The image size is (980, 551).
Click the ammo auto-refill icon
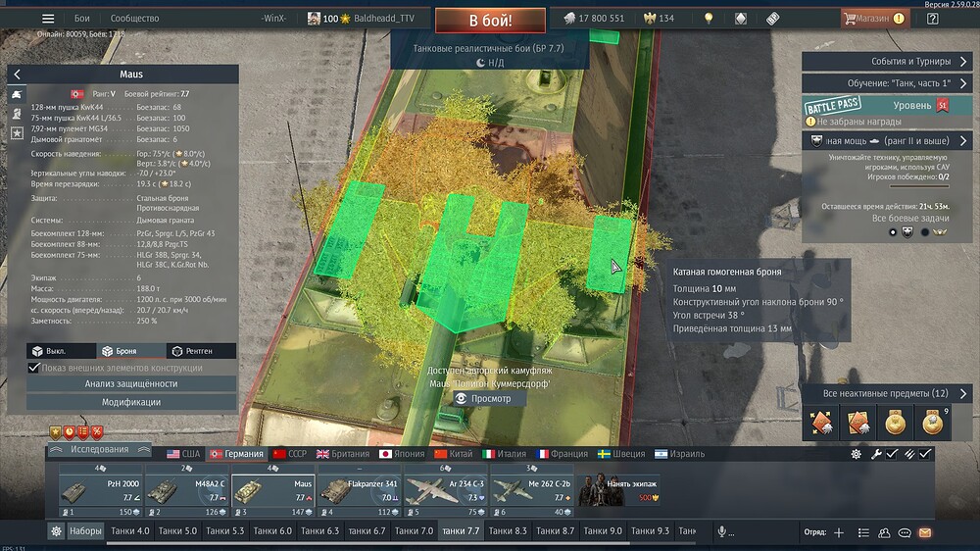909,454
